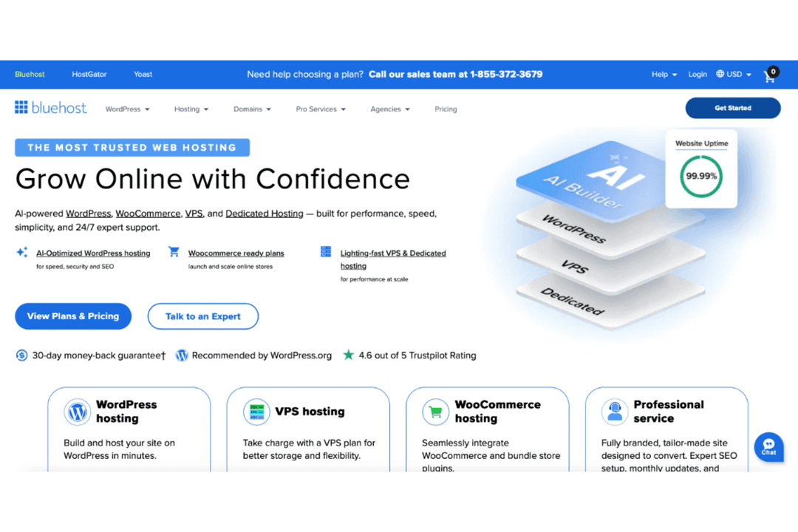Viewport: 798px width, 532px height.
Task: Follow the VPS link in the description
Action: point(194,214)
